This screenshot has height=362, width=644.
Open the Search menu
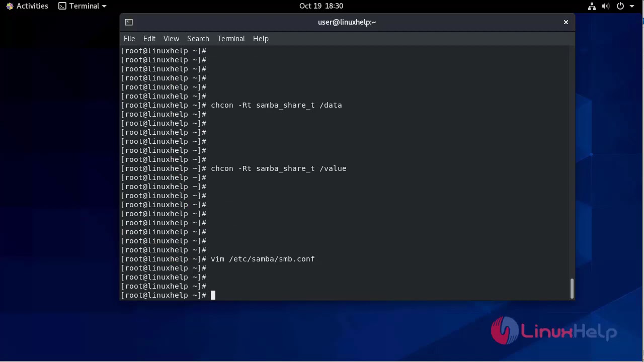(198, 39)
